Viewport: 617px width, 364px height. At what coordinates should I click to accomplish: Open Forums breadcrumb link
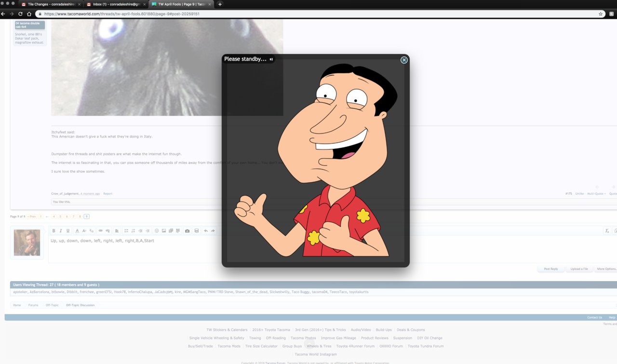coord(33,305)
